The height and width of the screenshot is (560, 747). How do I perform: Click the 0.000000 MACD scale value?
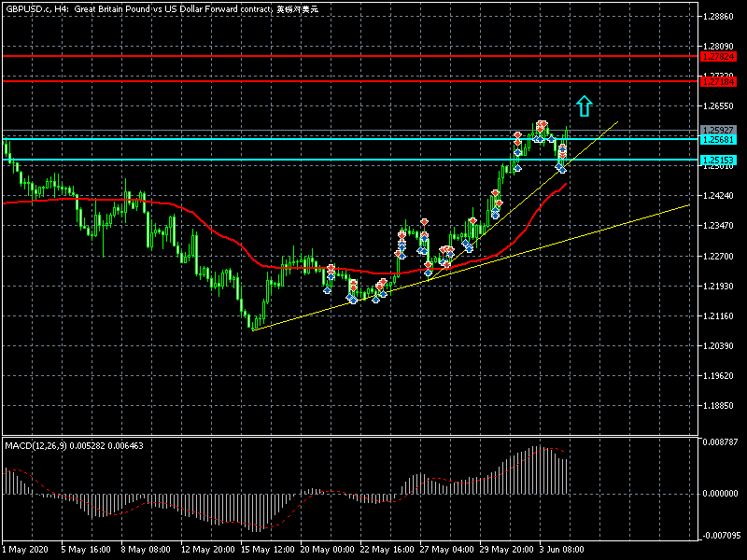pyautogui.click(x=720, y=494)
